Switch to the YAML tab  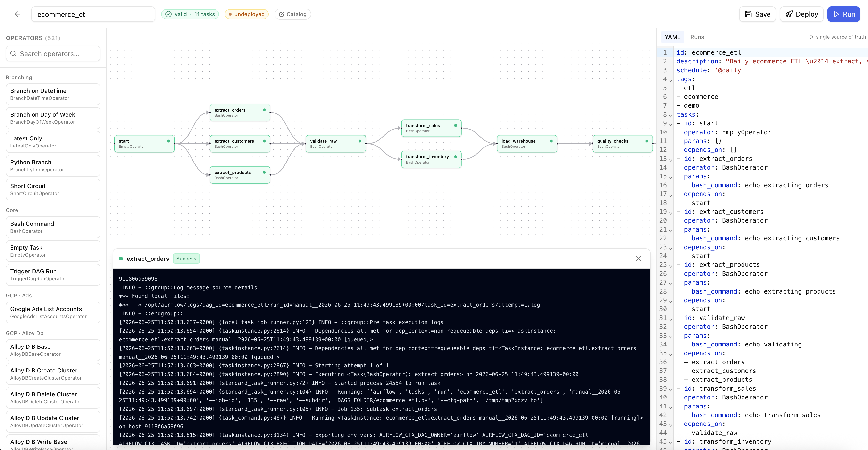(672, 37)
